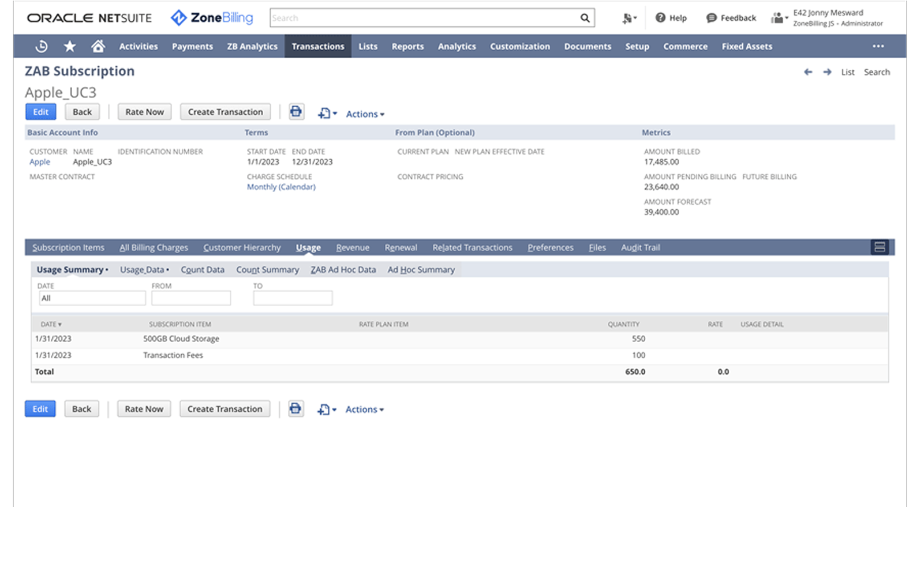Switch to the Preferences tab

point(551,247)
